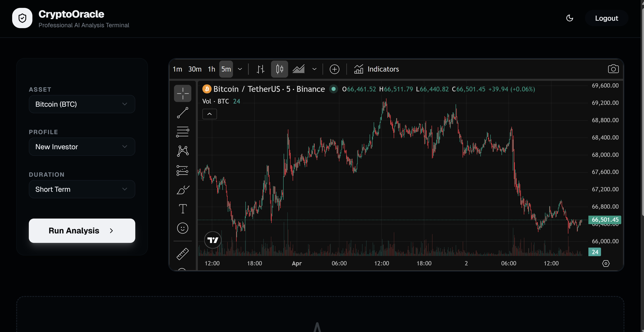Expand the Duration dropdown showing Short Term
This screenshot has width=644, height=332.
click(x=82, y=189)
